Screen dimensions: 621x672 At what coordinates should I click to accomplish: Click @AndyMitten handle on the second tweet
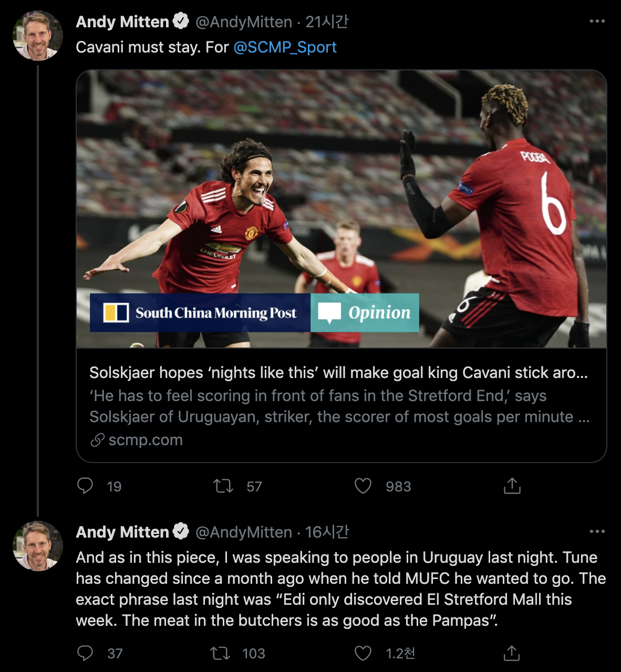(x=243, y=532)
